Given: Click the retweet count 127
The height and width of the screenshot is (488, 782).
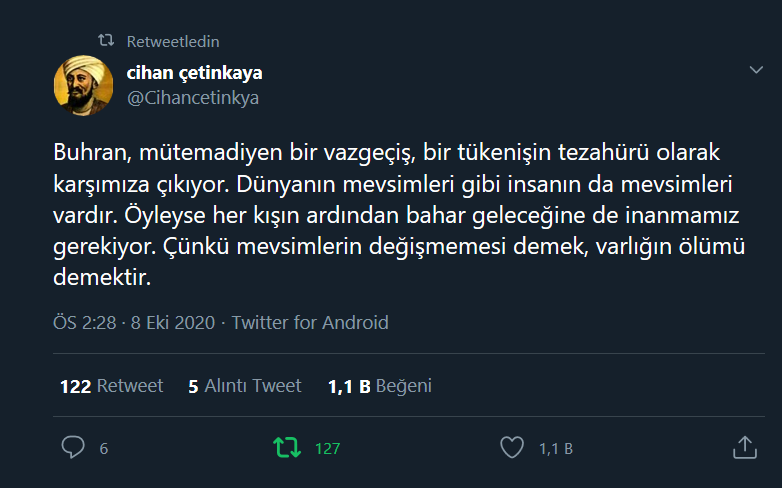Looking at the screenshot, I should [x=328, y=449].
